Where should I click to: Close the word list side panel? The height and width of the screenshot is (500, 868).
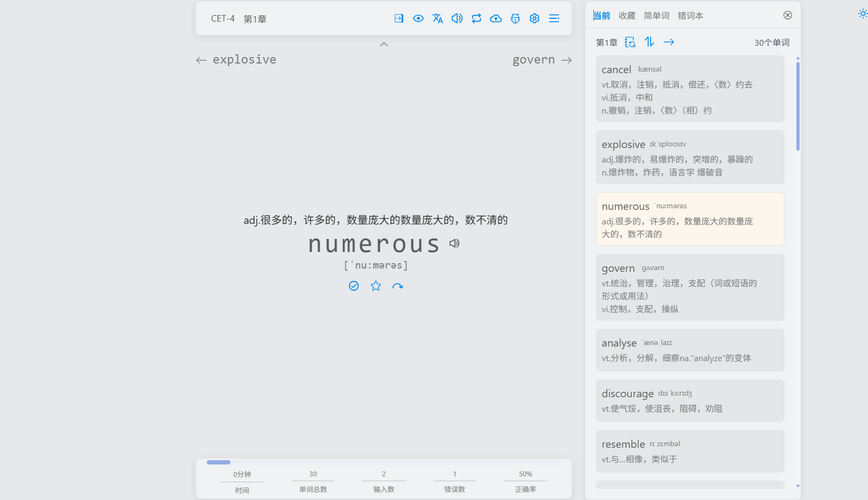coord(788,15)
